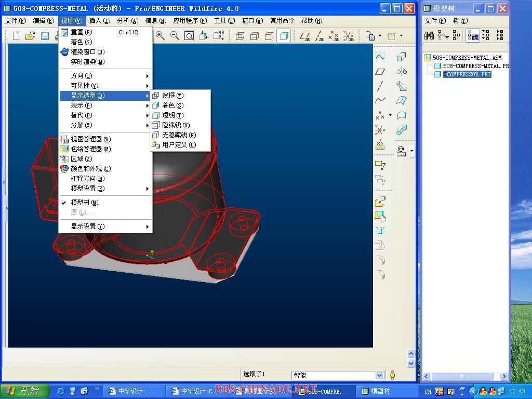
Task: Switch to No Hidden display icon in toolbar
Action: coord(269,36)
